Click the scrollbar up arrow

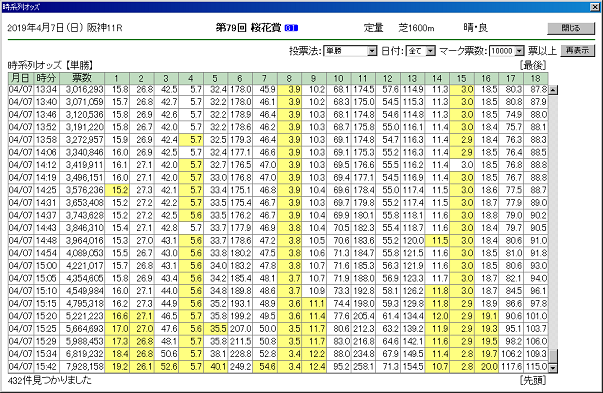coord(553,90)
